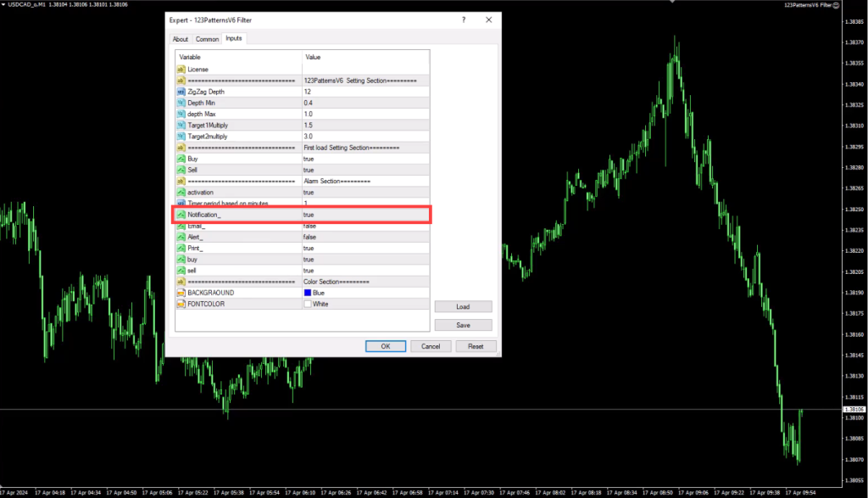Viewport: 868px width, 498px height.
Task: Click the License string variable icon
Action: tap(181, 69)
